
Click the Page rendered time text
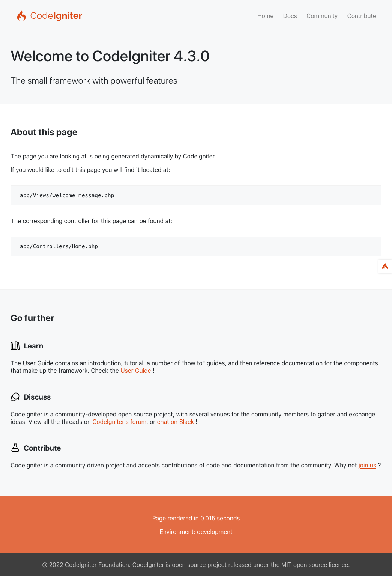click(x=196, y=518)
